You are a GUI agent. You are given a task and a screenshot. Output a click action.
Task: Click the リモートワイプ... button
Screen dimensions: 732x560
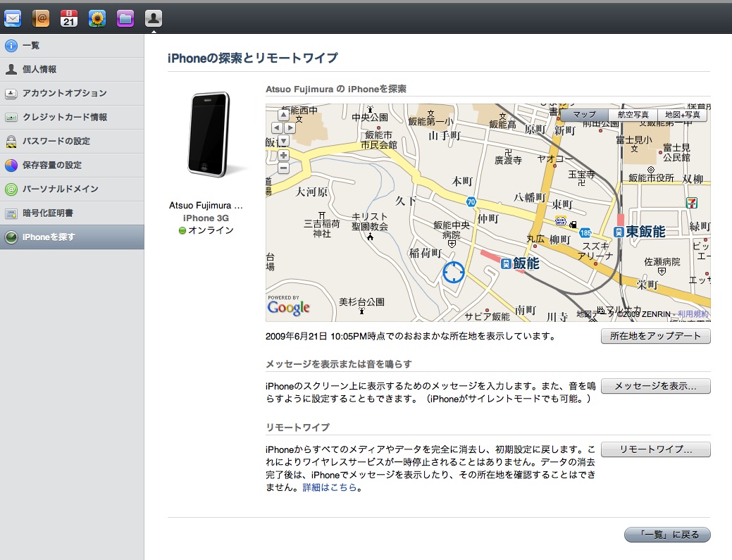tap(655, 449)
